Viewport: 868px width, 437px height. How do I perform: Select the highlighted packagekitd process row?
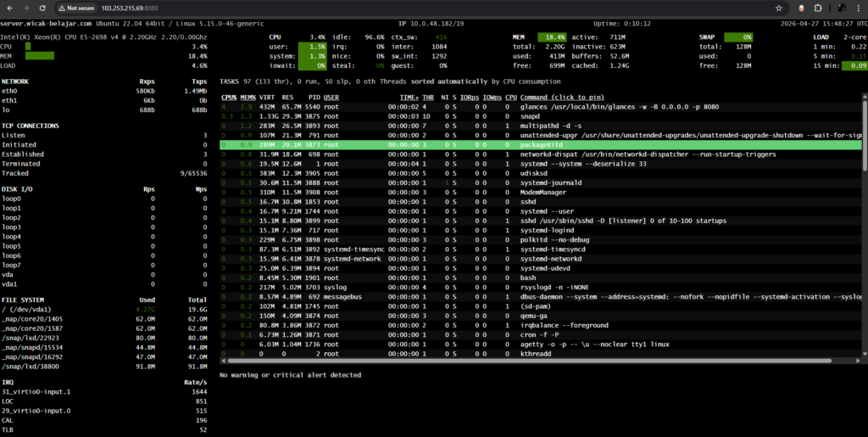540,144
